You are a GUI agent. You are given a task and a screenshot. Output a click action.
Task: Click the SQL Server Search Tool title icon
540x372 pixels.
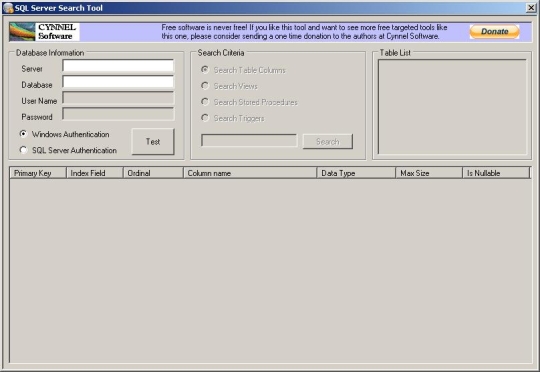(x=8, y=8)
